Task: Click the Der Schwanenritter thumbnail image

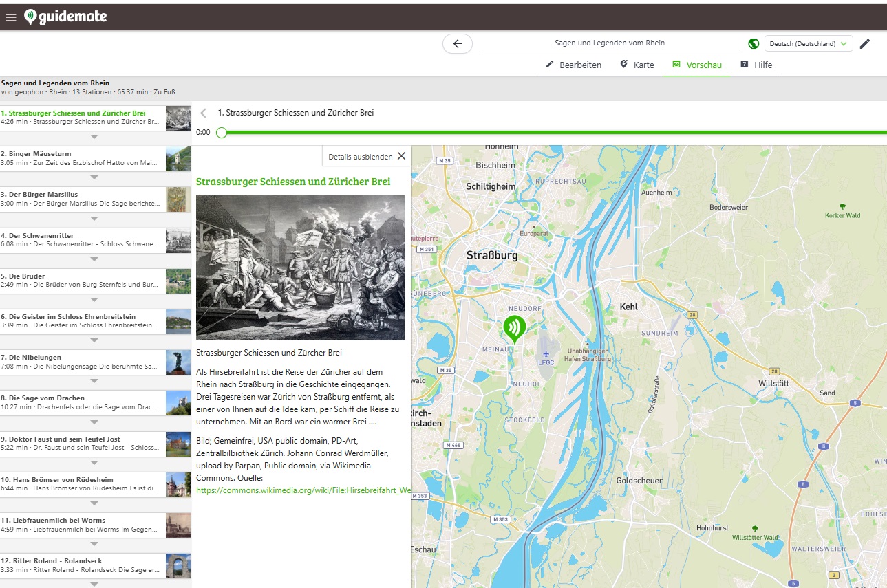Action: pos(178,239)
